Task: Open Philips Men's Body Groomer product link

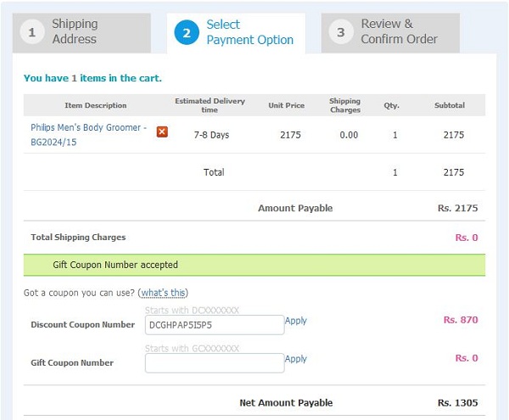Action: [88, 134]
